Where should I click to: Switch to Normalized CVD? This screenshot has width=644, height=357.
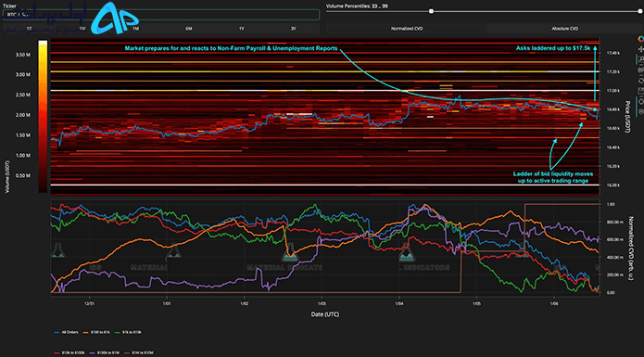coord(407,29)
